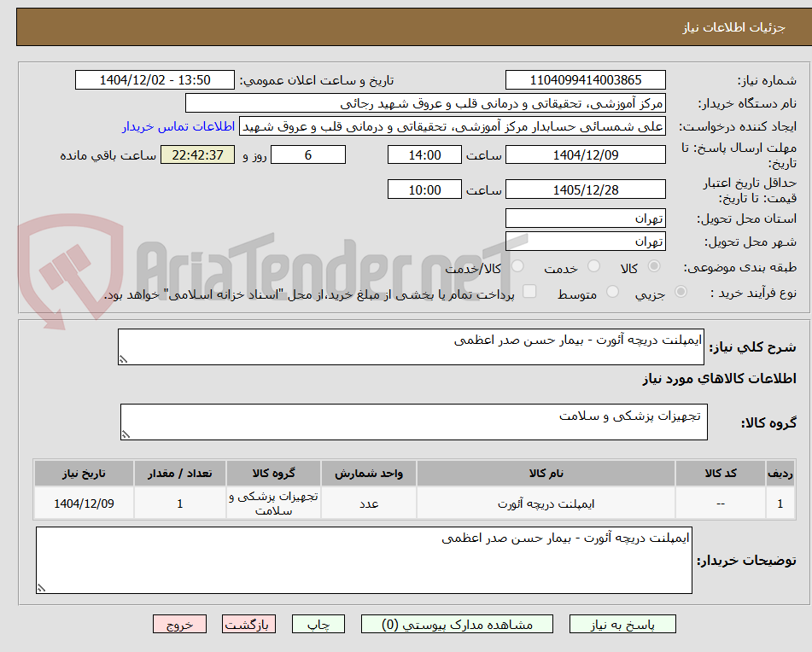Select the جزیی purchase type radio
812x652 pixels.
point(681,292)
